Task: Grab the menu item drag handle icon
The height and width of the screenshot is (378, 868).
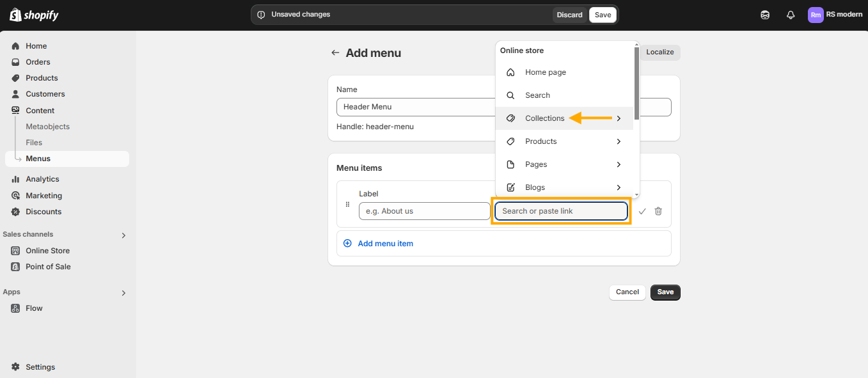Action: point(347,205)
